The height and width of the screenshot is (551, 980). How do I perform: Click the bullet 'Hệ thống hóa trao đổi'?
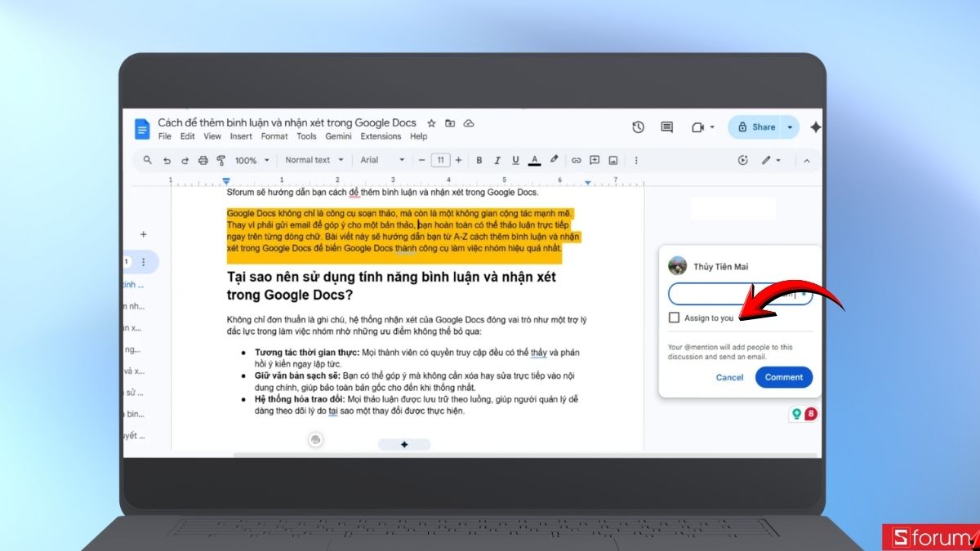pos(300,399)
